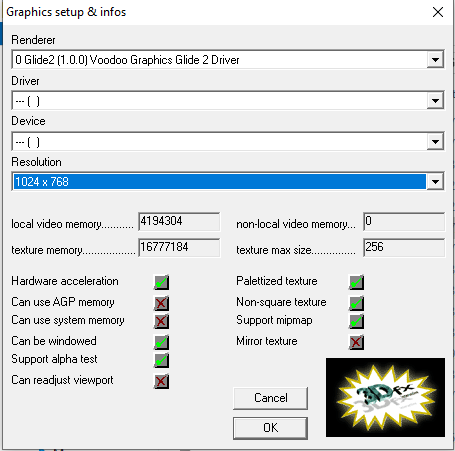The image size is (455, 451).
Task: Open the Resolution dropdown showing 1024 x 768
Action: [x=228, y=182]
